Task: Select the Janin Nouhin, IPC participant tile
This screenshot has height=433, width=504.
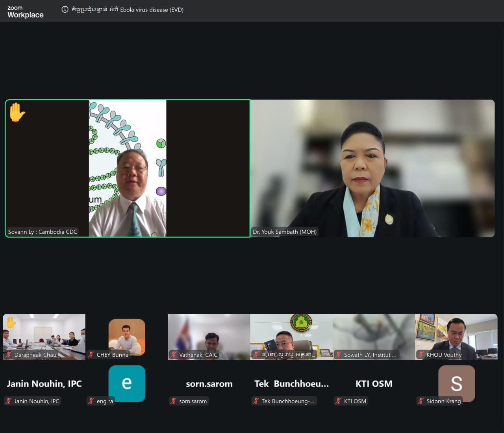Action: (x=44, y=384)
